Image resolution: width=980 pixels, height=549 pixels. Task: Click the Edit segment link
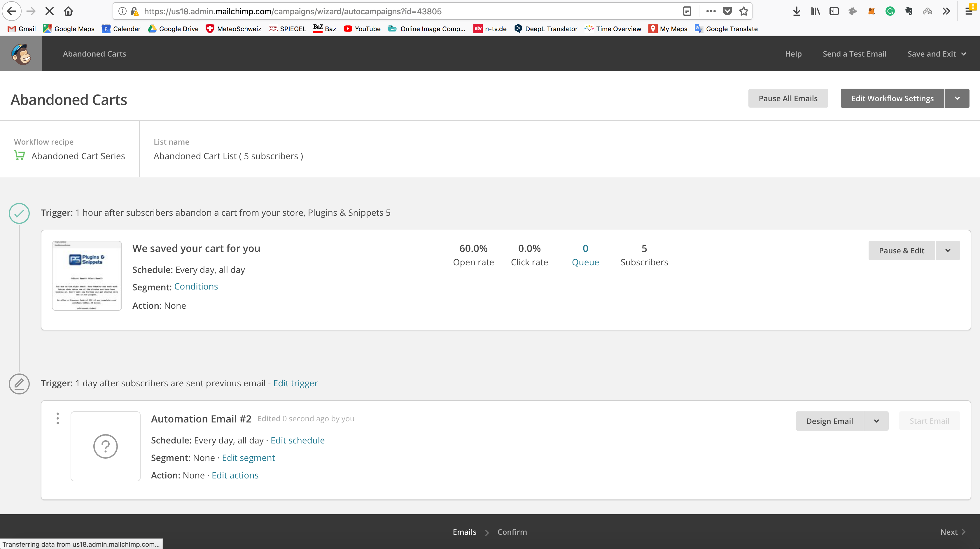(x=248, y=458)
